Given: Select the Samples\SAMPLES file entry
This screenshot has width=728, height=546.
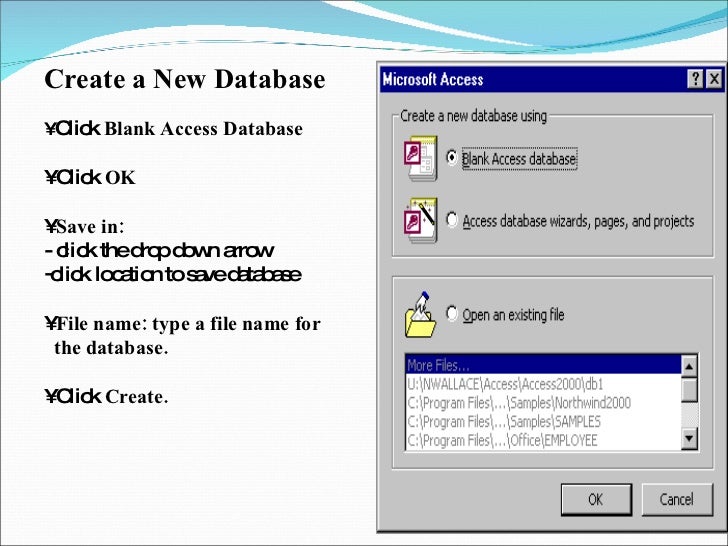Looking at the screenshot, I should coord(543,422).
